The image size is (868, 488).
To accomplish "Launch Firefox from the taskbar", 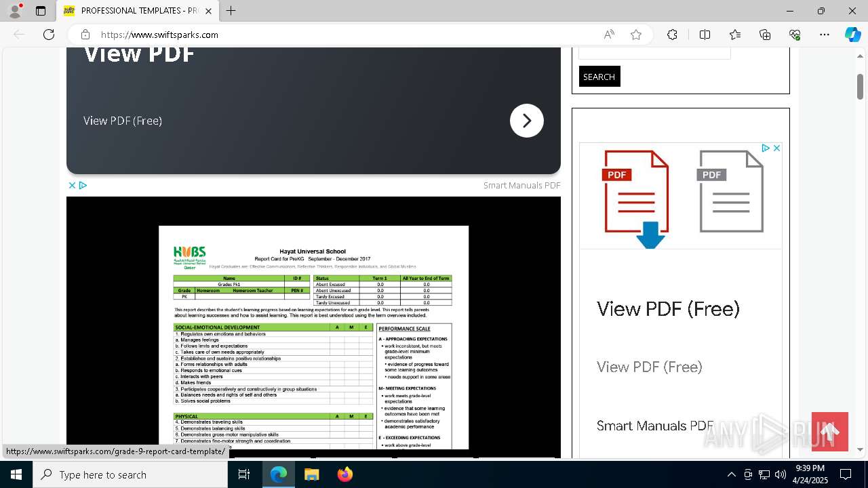I will 345,474.
